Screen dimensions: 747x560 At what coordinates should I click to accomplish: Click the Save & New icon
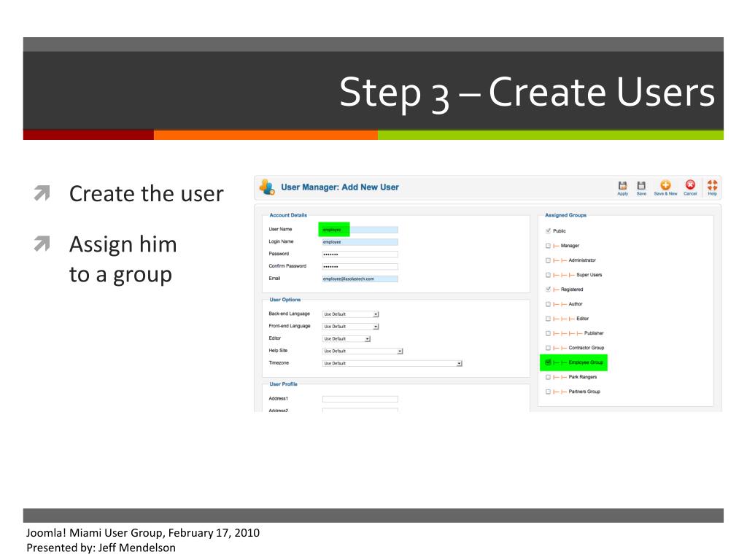(665, 185)
